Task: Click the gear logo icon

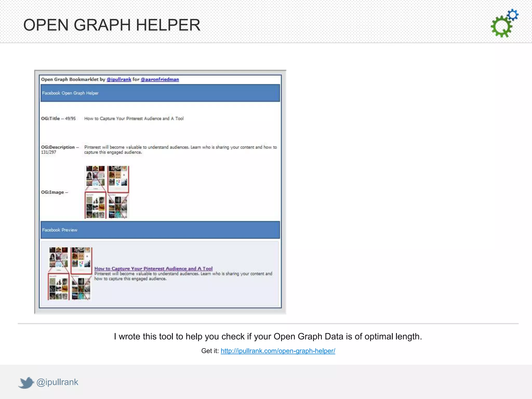Action: tap(504, 23)
